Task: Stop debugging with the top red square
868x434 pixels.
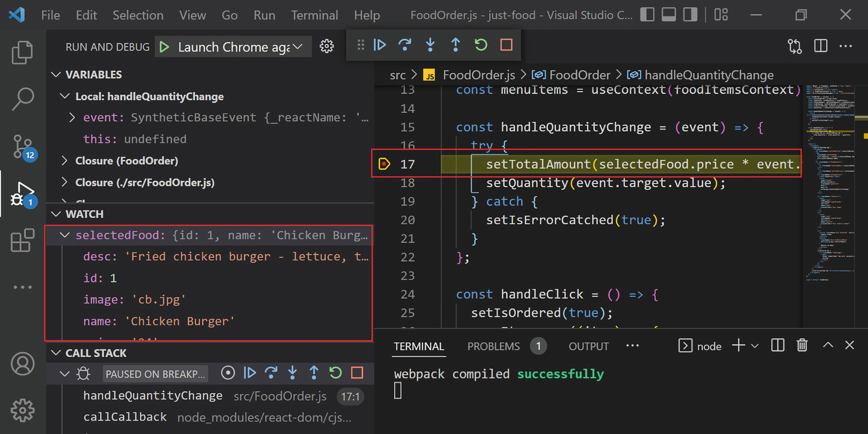Action: click(x=506, y=45)
